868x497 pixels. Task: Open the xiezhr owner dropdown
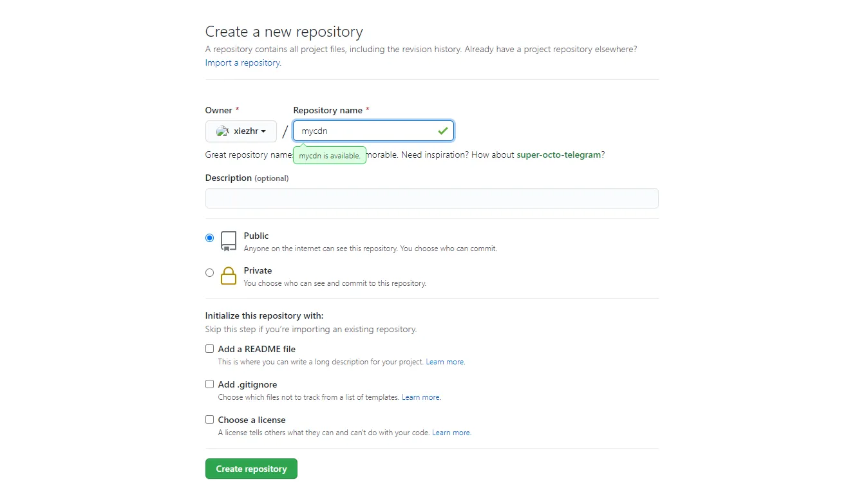241,131
